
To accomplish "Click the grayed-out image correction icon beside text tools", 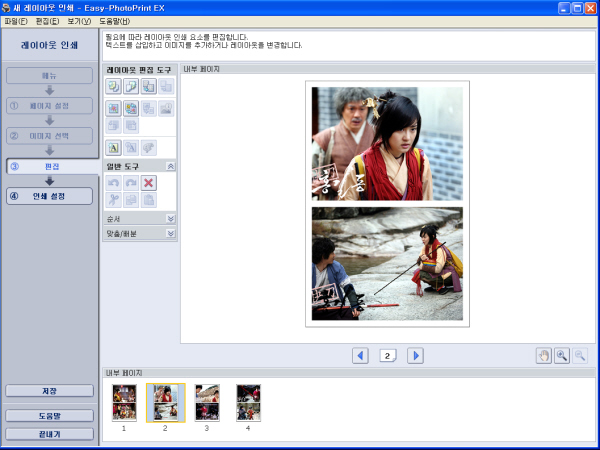I will coord(148,148).
